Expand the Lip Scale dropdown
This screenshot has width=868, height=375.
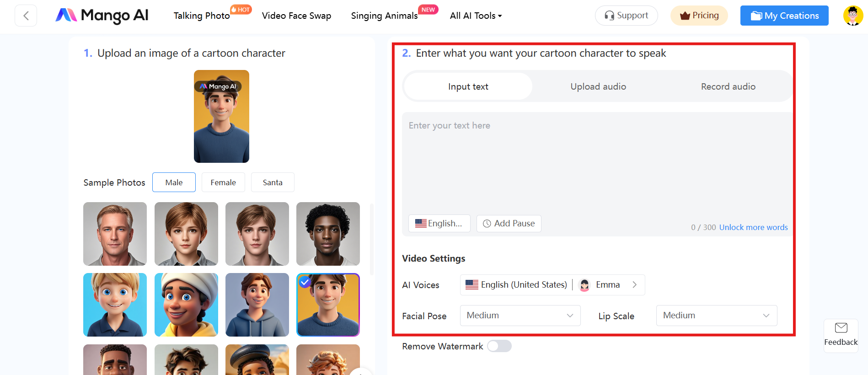(716, 316)
